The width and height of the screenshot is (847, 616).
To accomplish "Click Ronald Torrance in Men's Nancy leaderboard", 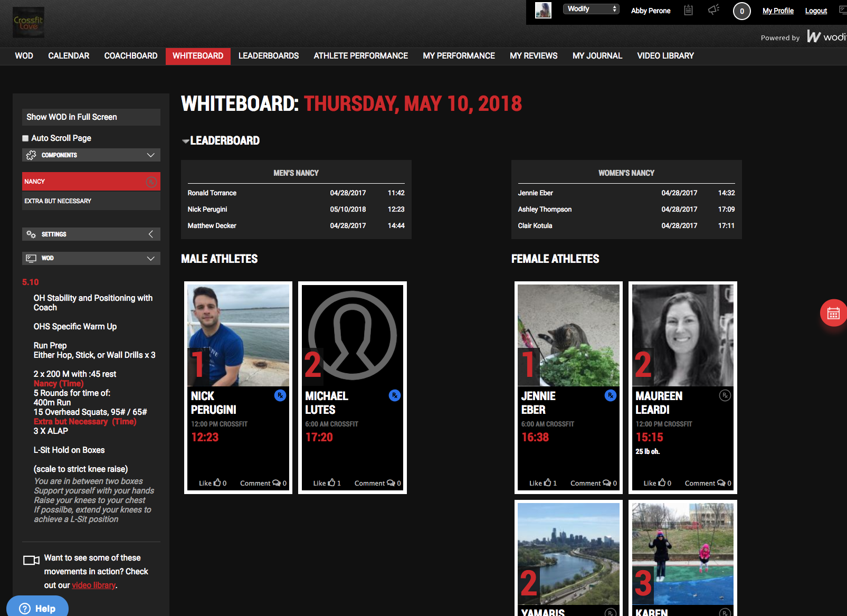I will point(212,193).
